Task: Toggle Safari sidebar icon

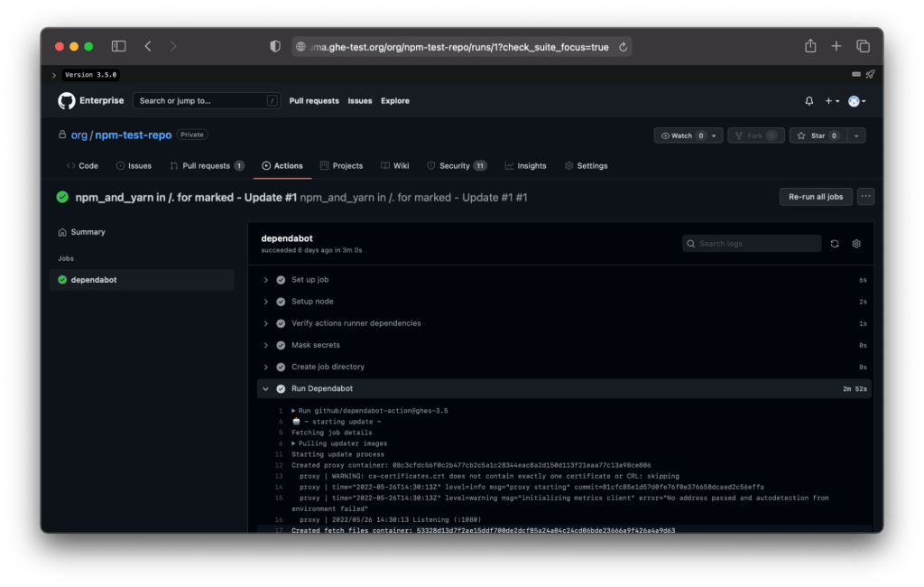Action: coord(118,46)
